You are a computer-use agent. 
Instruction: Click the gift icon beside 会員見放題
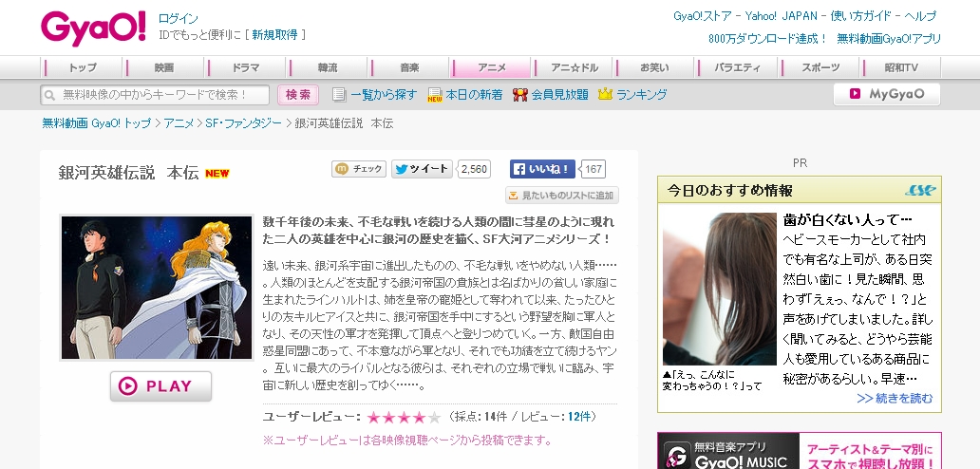click(x=519, y=95)
